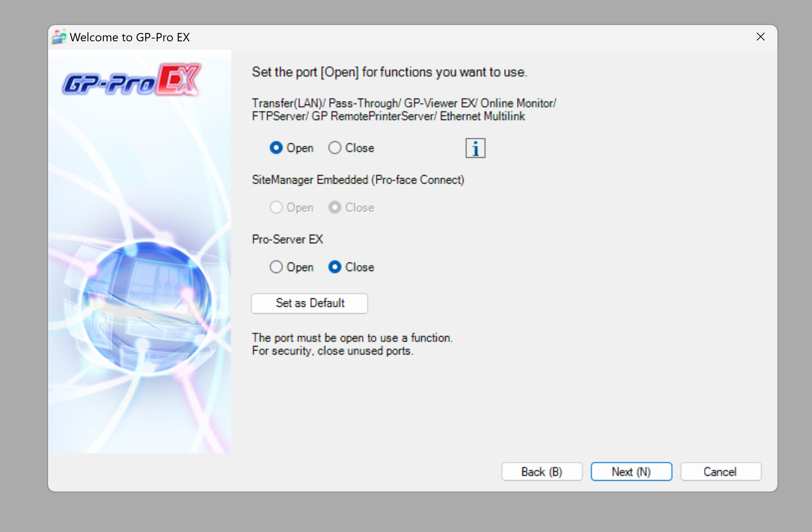Select Open under SiteManager Embedded
The height and width of the screenshot is (532, 812).
(x=276, y=207)
